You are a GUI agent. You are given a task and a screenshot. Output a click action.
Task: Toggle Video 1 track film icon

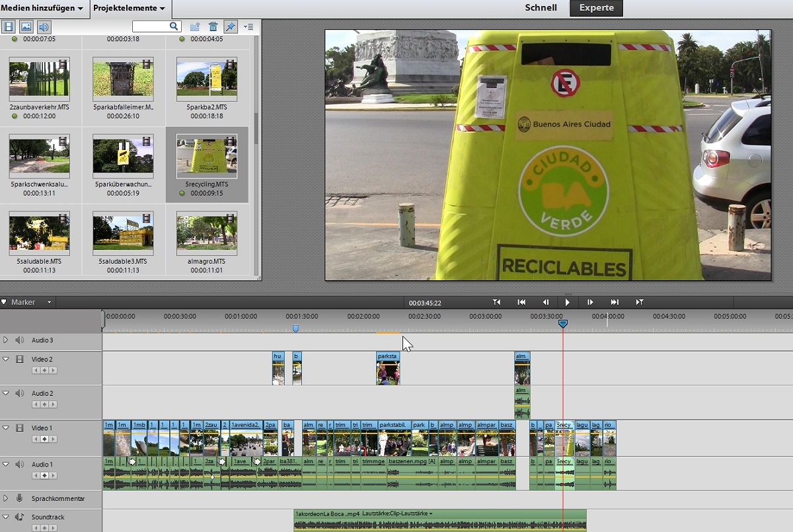[x=20, y=428]
